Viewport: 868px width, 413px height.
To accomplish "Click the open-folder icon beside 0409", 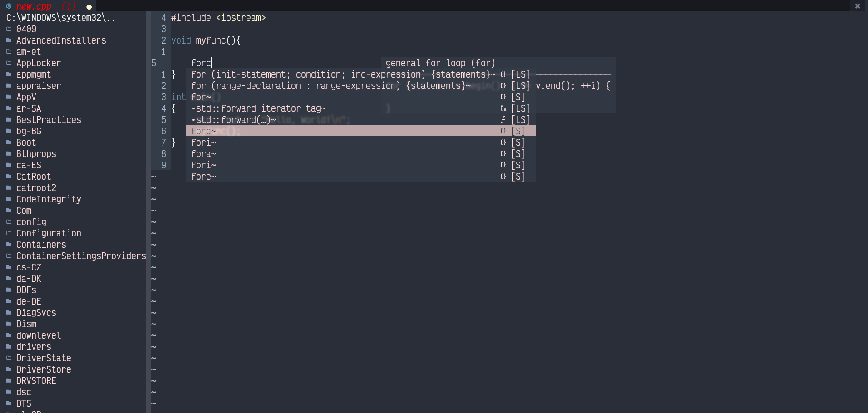I will 9,29.
